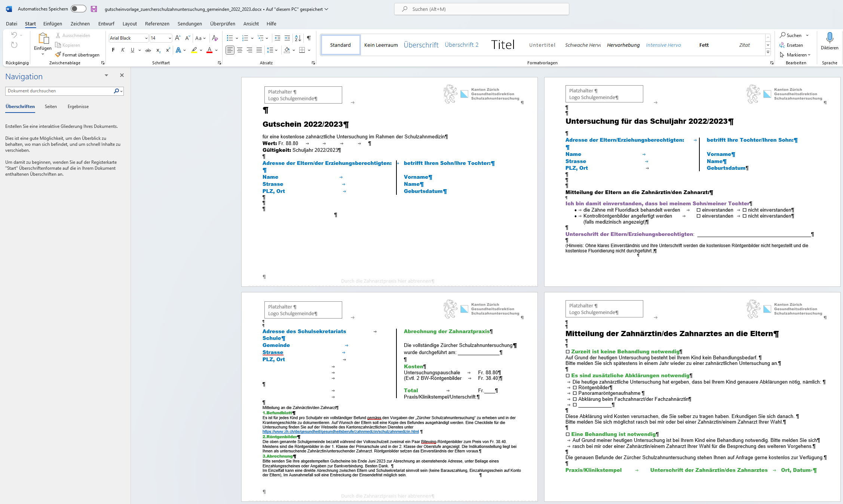The image size is (843, 504).
Task: Toggle italic K button
Action: click(123, 50)
